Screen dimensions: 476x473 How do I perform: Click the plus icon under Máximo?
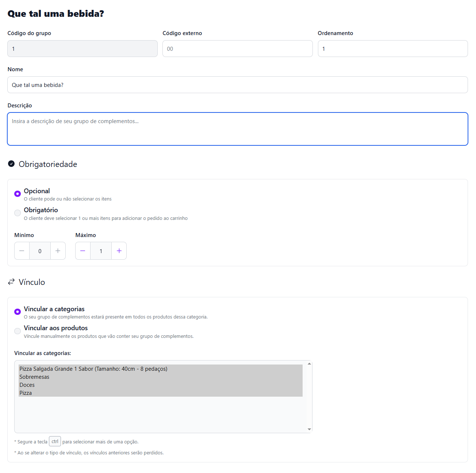coord(119,251)
